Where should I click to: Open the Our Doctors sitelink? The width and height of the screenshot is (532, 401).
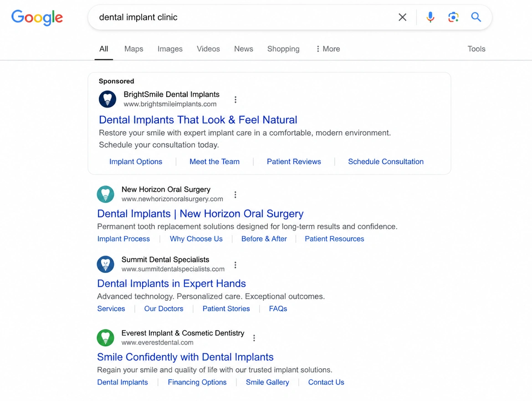pos(164,308)
